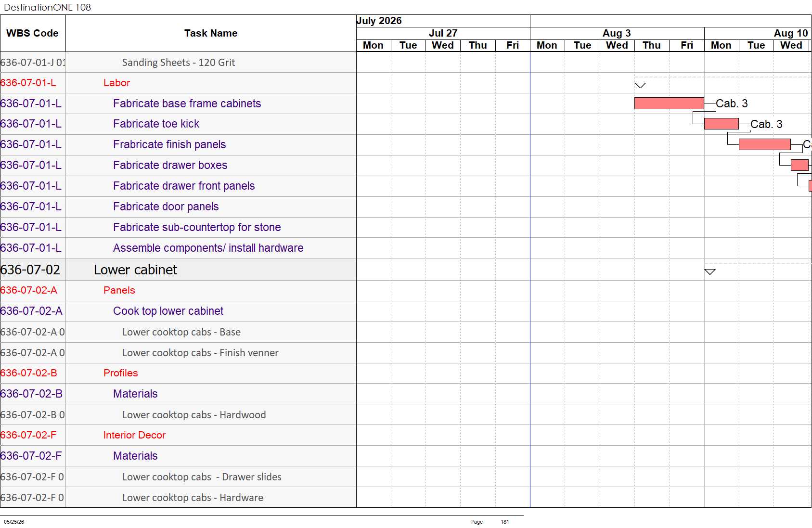Screen dimensions: 812x528
Task: Click the Labor summary triangle marker
Action: coord(640,85)
